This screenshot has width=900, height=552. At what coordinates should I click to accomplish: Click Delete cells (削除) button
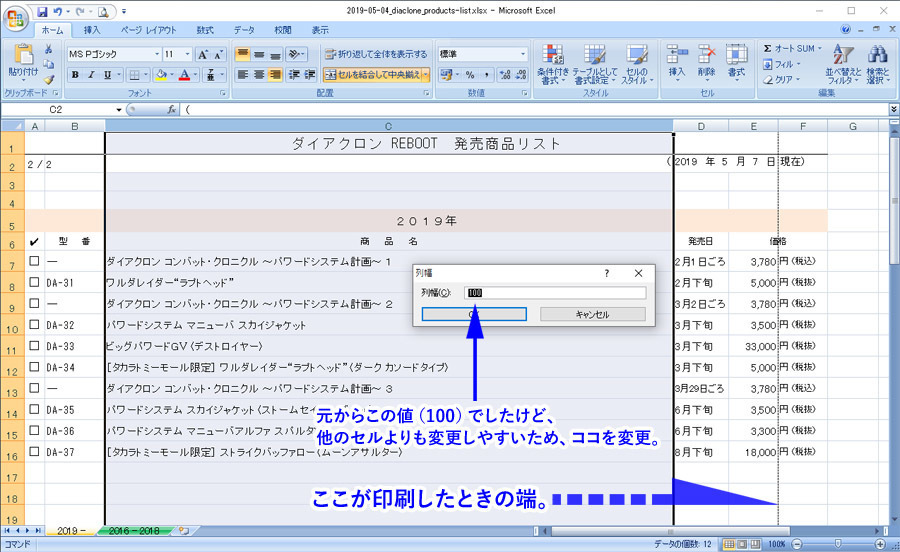[707, 62]
